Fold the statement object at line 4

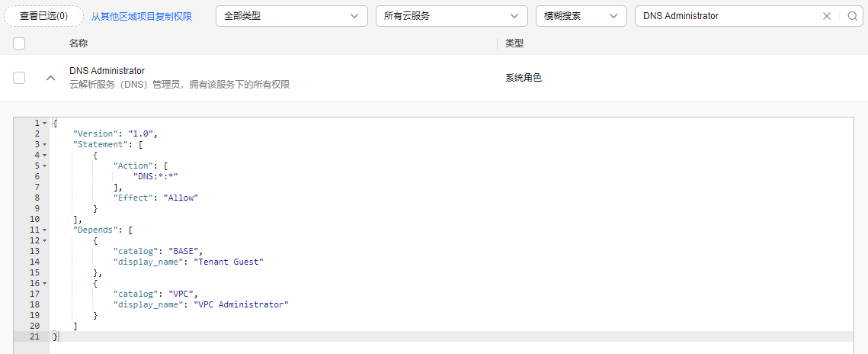(44, 155)
